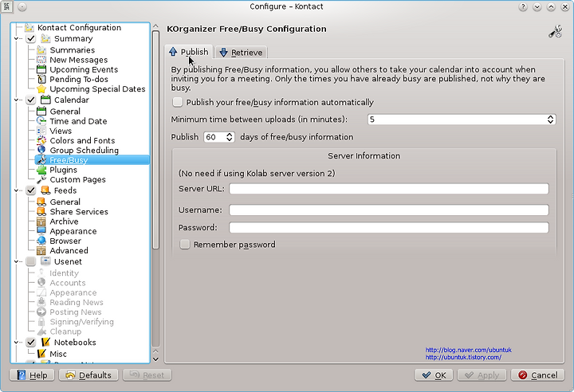This screenshot has width=574, height=392.
Task: Click the Views icon under Calendar
Action: click(41, 131)
